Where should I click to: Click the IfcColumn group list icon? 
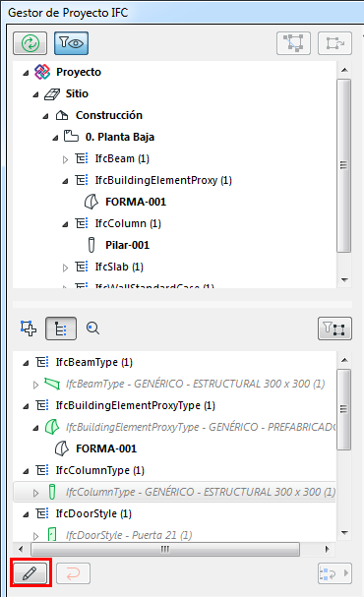click(x=82, y=223)
